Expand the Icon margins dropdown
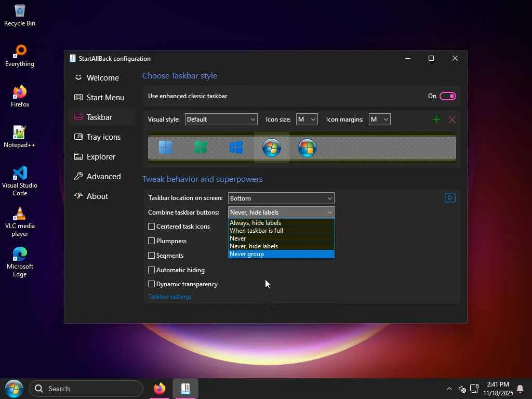 (379, 119)
